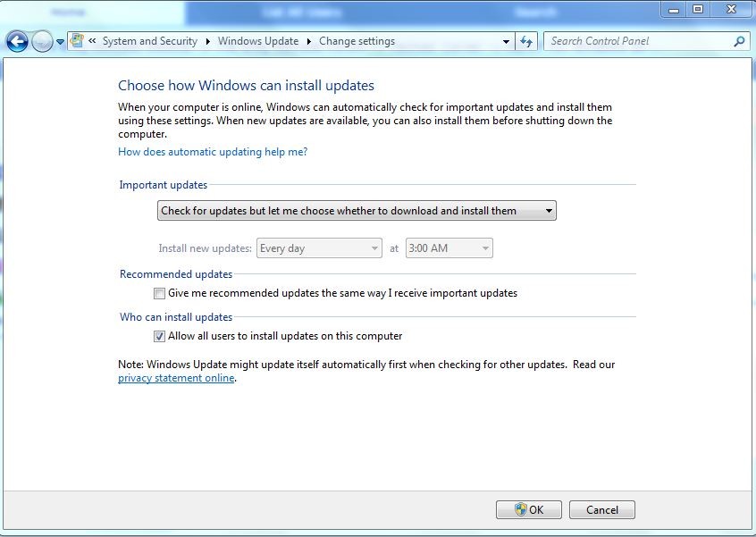Click the Back navigation arrow button
Screen dimensions: 756x537
pyautogui.click(x=17, y=41)
